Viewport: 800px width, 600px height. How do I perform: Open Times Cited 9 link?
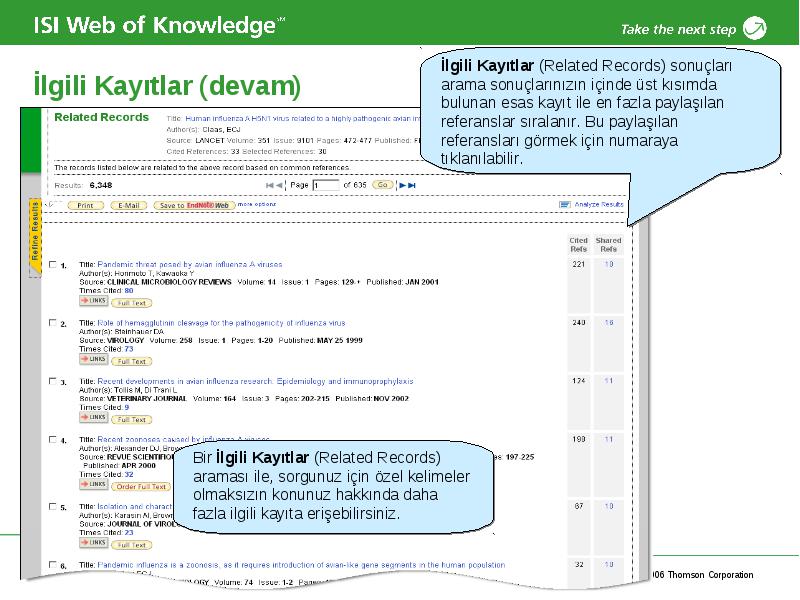pos(127,407)
